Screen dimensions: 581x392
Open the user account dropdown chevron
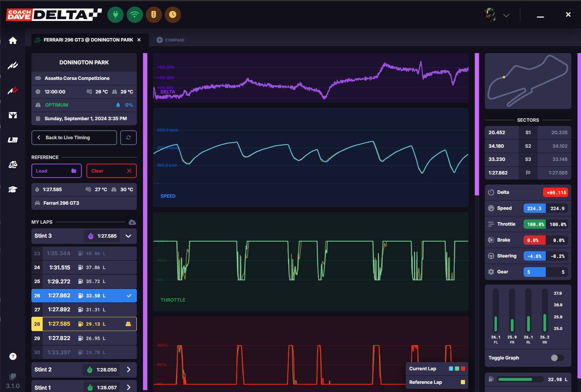tap(506, 16)
